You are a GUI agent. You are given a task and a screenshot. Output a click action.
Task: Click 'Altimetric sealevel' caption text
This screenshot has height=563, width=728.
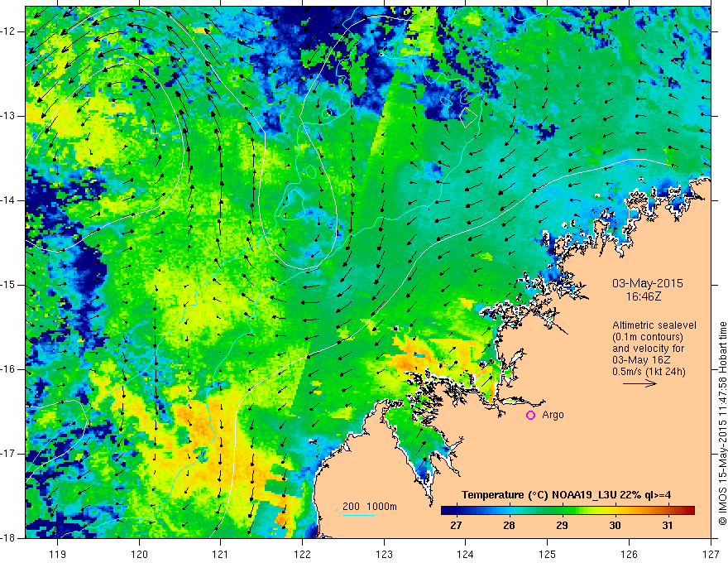[x=654, y=325]
